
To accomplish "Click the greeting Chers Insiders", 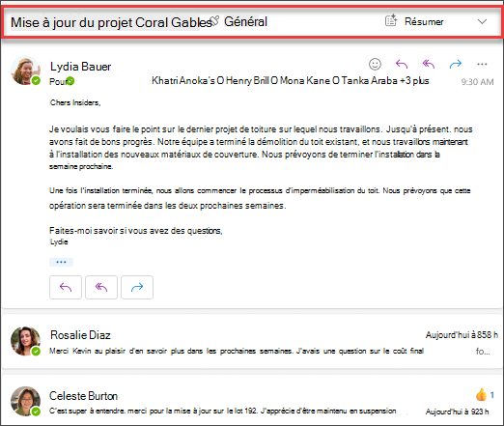I will point(75,102).
